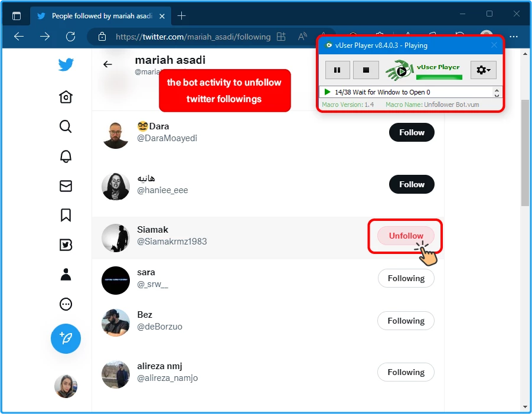The height and width of the screenshot is (414, 532).
Task: Click the vUser Player logo
Action: tap(400, 70)
